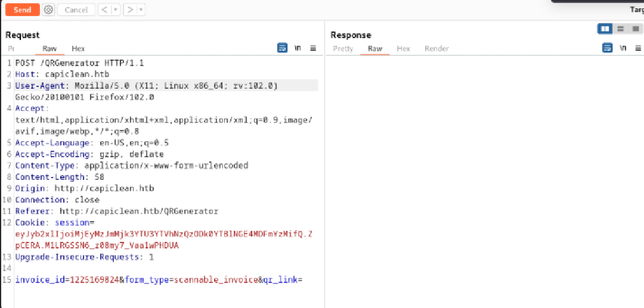Click the orange Send button
Screen dimensions: 644x308
tap(22, 10)
